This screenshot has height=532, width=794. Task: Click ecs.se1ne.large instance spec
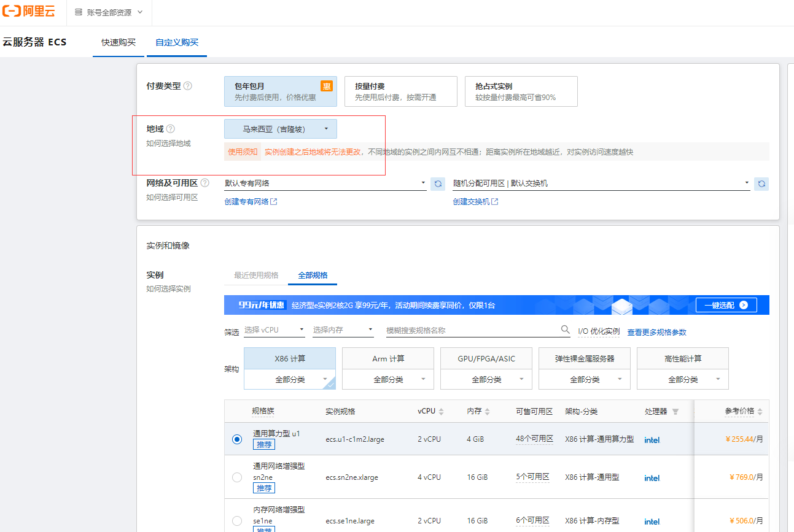(350, 521)
